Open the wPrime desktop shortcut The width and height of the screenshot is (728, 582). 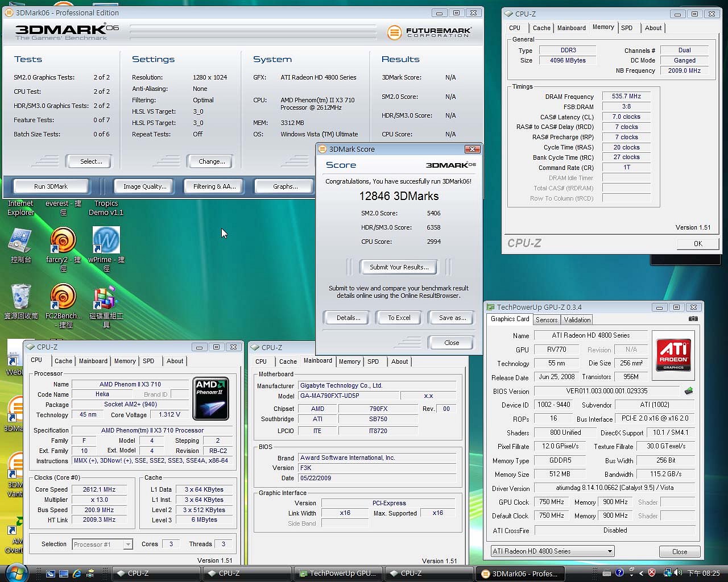[x=106, y=249]
